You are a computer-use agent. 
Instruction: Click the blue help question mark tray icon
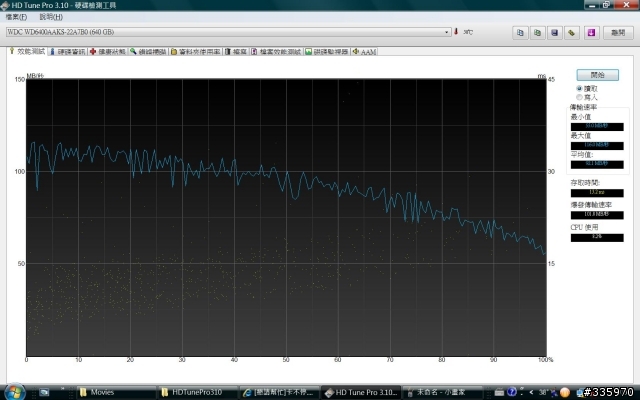(x=511, y=392)
